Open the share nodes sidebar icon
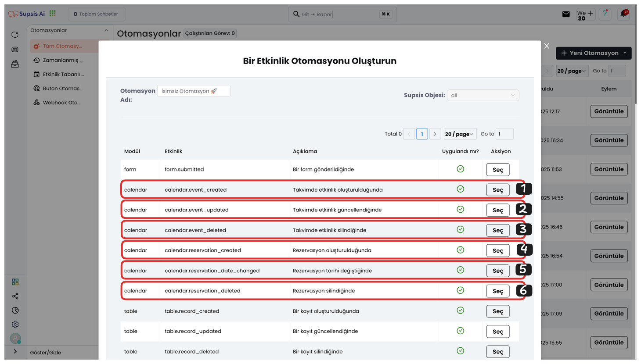Screen dimensions: 641x364 [15, 296]
